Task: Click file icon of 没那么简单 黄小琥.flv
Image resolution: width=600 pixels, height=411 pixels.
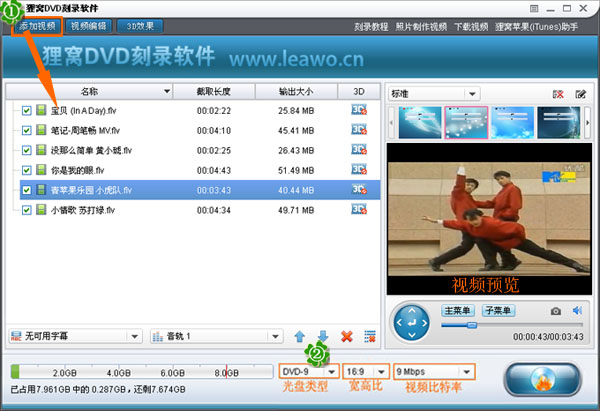Action: [x=41, y=150]
